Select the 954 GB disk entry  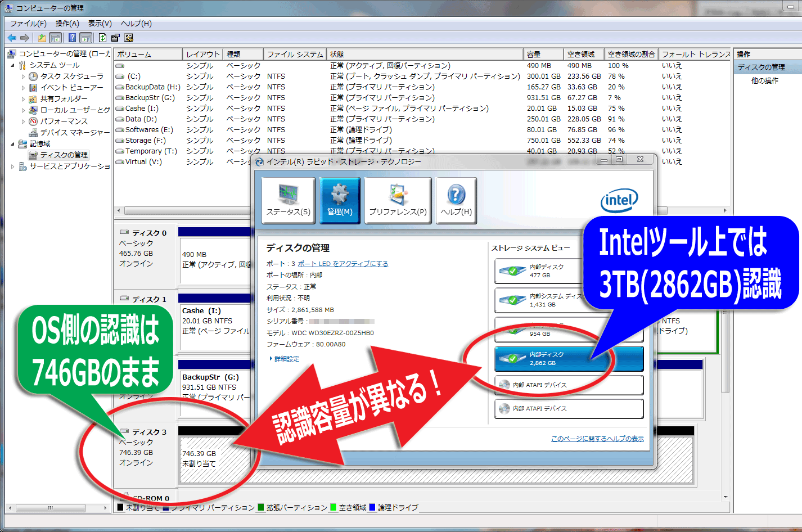coord(569,330)
